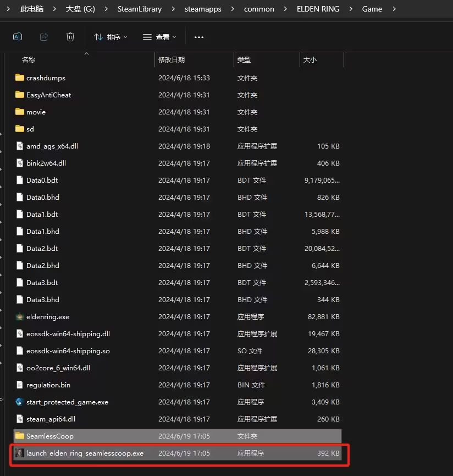Click the Data1.bdt file icon
The image size is (453, 476).
point(20,214)
